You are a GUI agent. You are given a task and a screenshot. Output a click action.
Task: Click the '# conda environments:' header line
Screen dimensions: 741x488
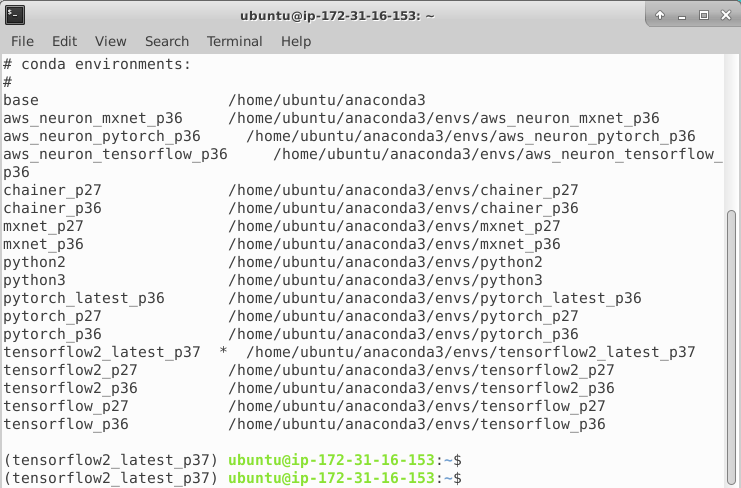pos(97,64)
